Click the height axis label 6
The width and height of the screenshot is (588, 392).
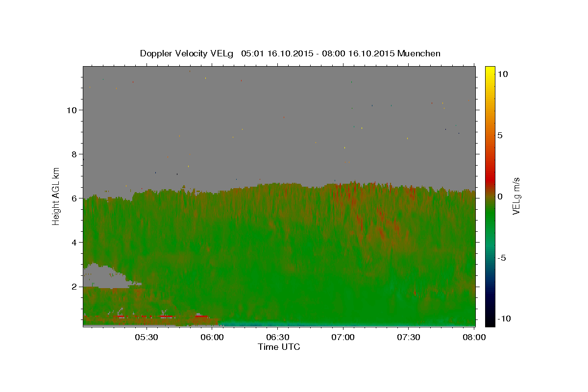[74, 198]
